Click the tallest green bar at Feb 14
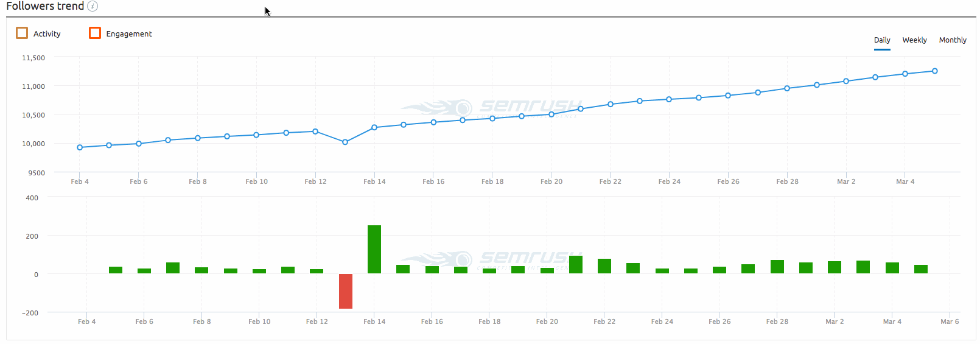Screen dimensions: 980x344 pyautogui.click(x=374, y=250)
